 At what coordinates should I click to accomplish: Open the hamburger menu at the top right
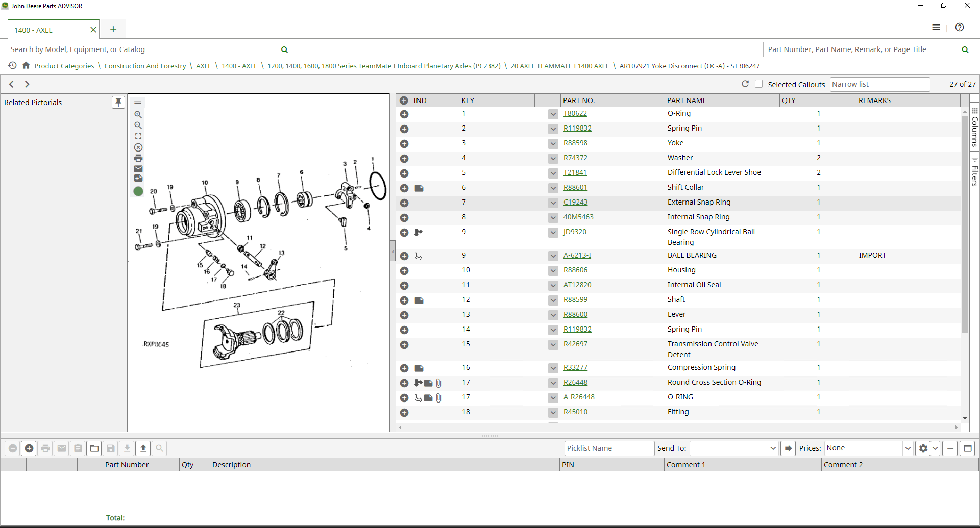click(x=936, y=28)
